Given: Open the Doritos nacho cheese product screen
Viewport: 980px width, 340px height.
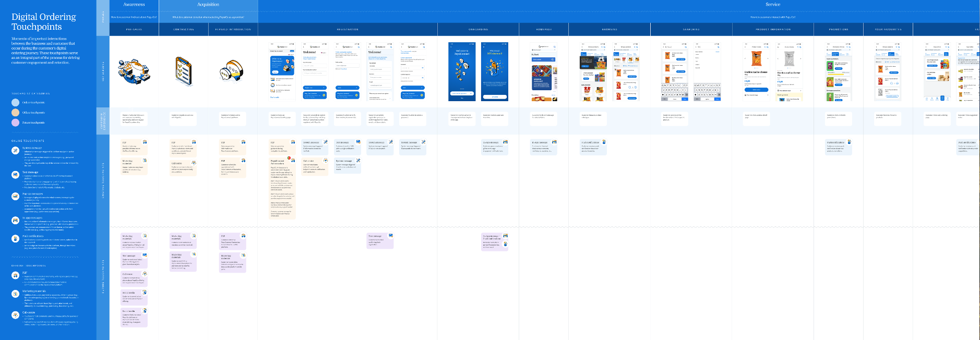Looking at the screenshot, I should point(757,72).
